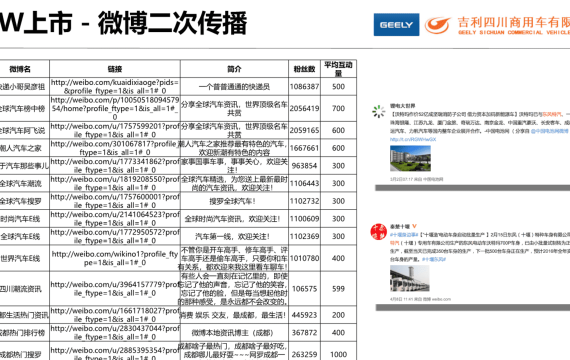Open the weibo.com/kuaidixiaoge link
Viewport: 570px width, 360px height.
click(x=115, y=87)
